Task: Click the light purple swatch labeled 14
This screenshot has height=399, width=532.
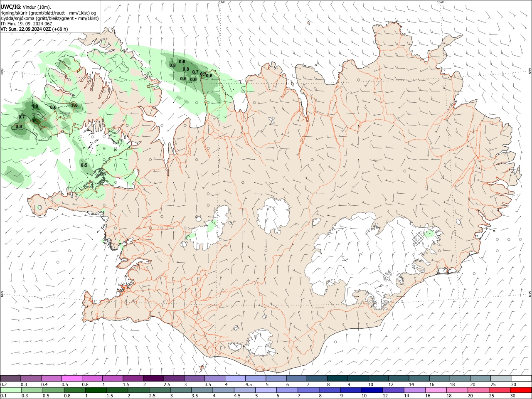Action: pyautogui.click(x=415, y=390)
